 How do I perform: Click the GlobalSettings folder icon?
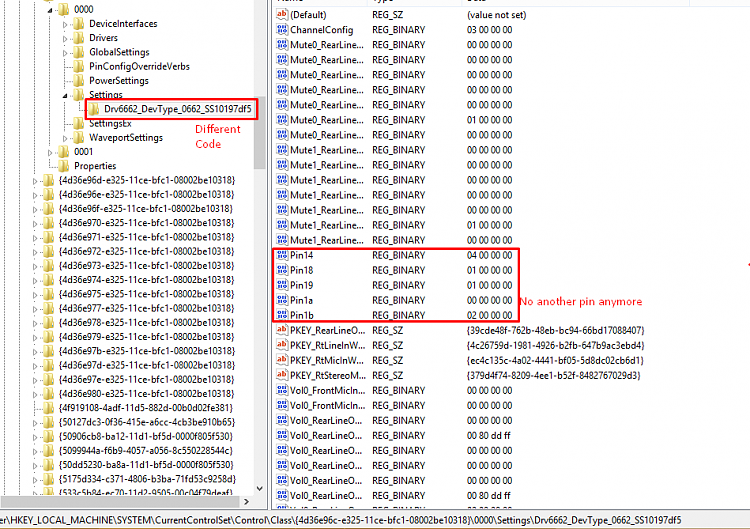(78, 52)
